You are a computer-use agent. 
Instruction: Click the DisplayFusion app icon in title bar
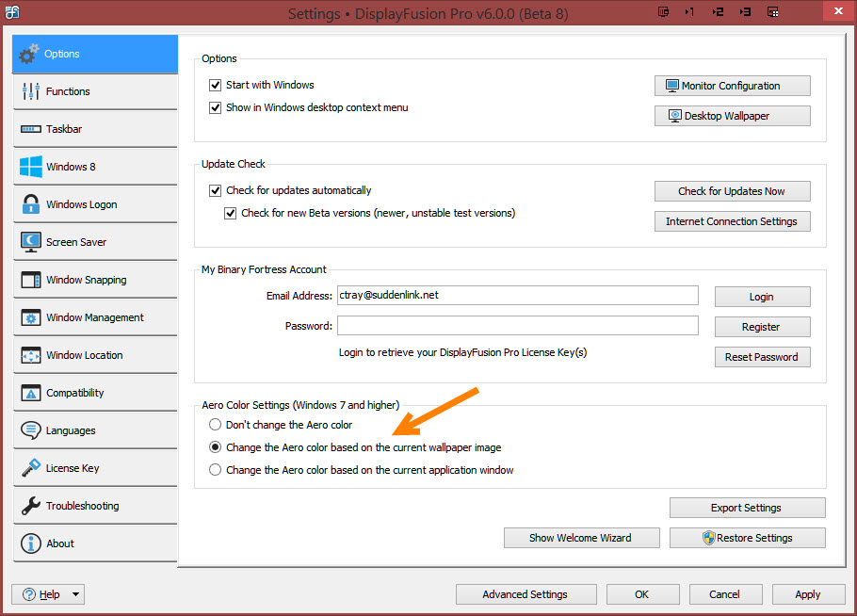tap(12, 13)
